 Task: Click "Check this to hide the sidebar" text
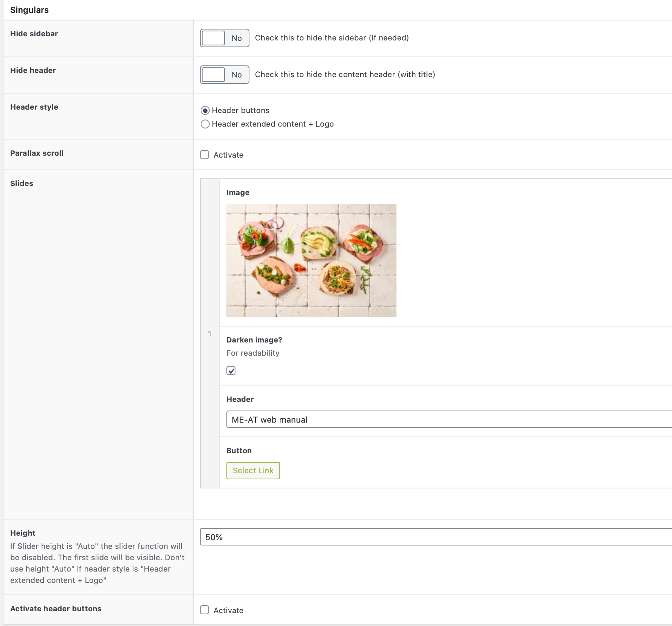[331, 38]
